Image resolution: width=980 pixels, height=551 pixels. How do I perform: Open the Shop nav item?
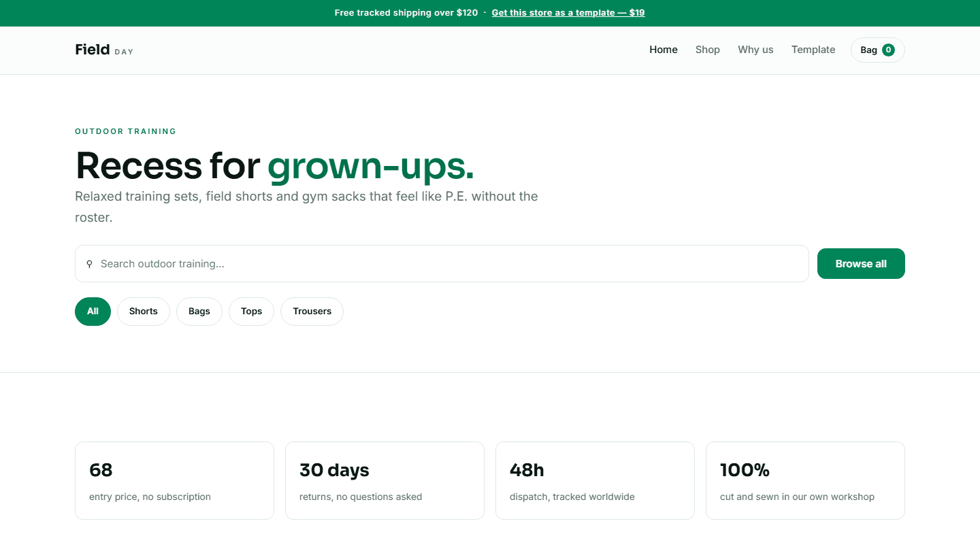click(708, 50)
